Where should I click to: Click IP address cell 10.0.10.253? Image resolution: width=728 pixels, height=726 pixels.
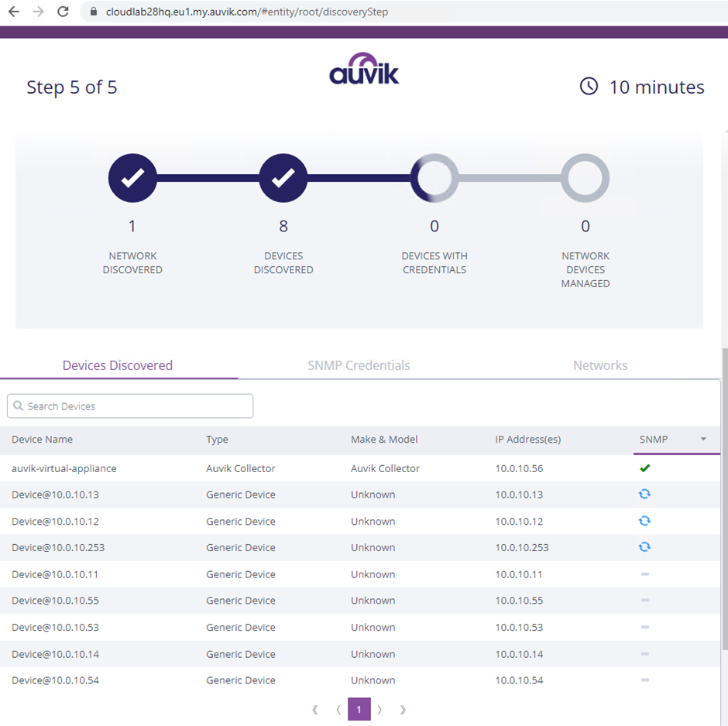(522, 547)
